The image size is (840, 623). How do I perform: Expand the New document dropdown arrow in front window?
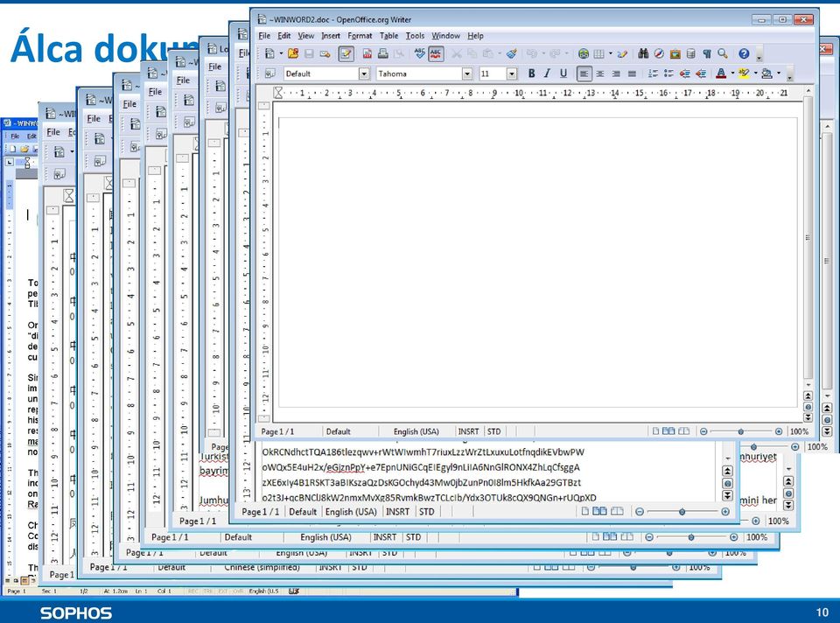click(x=281, y=53)
